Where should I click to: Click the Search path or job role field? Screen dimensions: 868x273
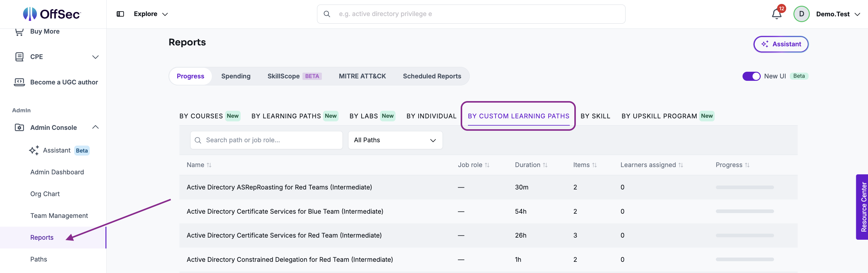pyautogui.click(x=266, y=140)
